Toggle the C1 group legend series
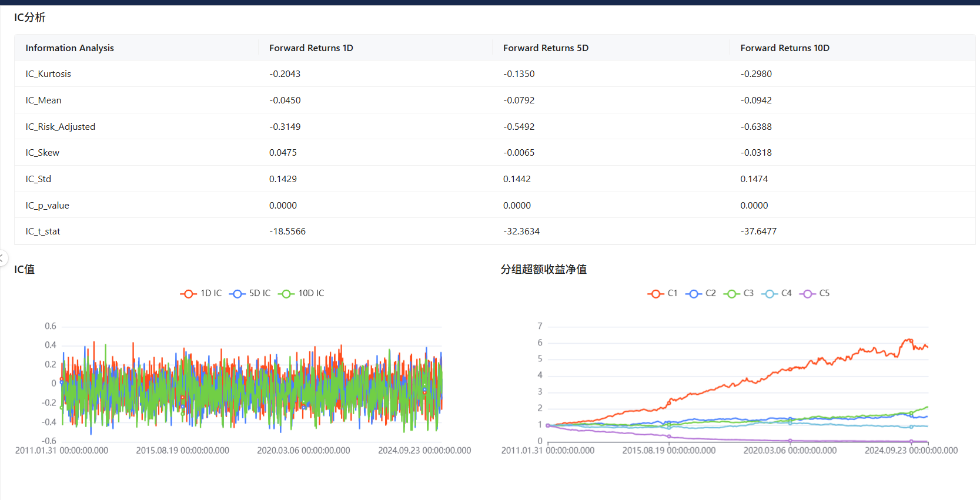Screen dimensions: 980x500 (663, 293)
